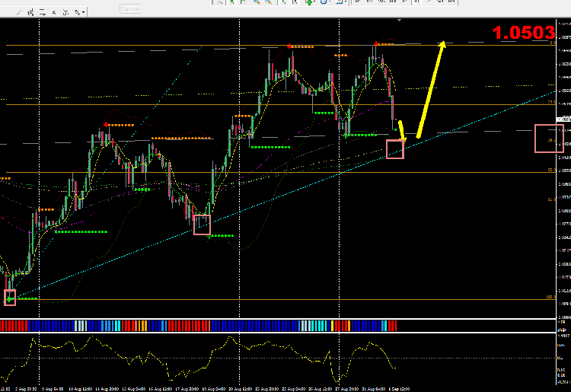This screenshot has width=571, height=392.
Task: Select the trendline drawing tool
Action: click(19, 13)
